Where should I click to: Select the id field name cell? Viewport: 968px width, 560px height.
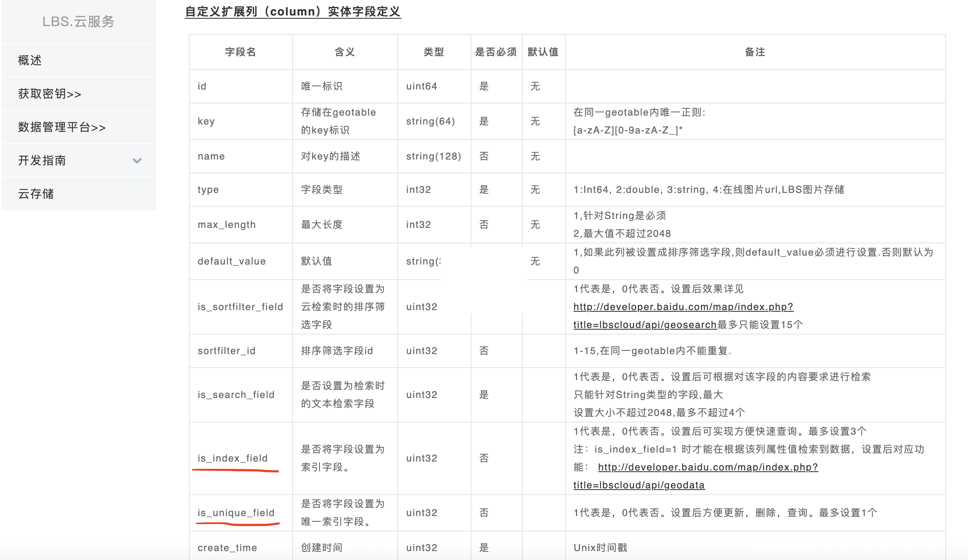pyautogui.click(x=241, y=86)
